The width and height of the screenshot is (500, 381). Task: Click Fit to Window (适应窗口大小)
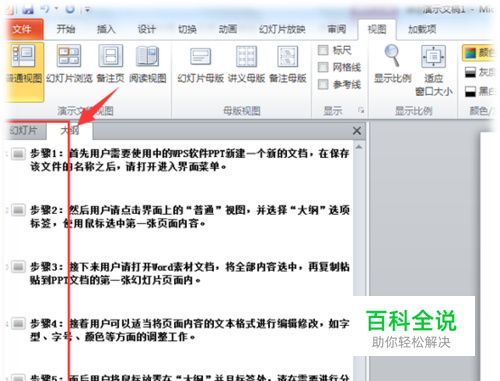point(434,71)
